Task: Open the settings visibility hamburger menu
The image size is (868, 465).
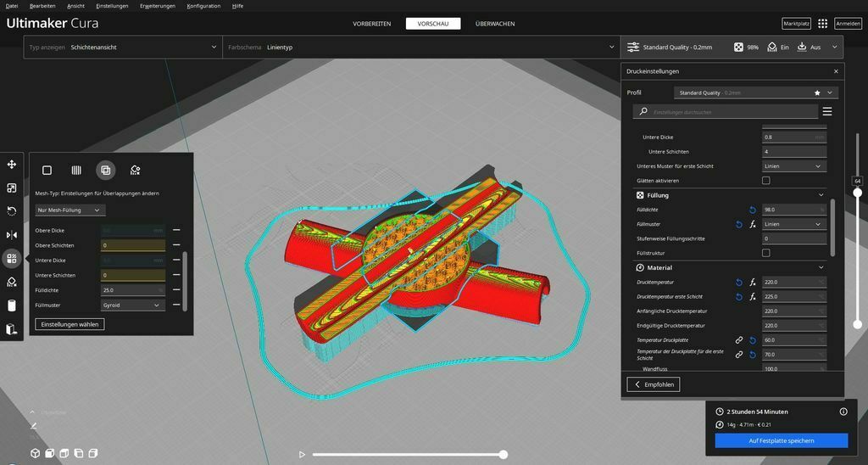Action: point(827,111)
